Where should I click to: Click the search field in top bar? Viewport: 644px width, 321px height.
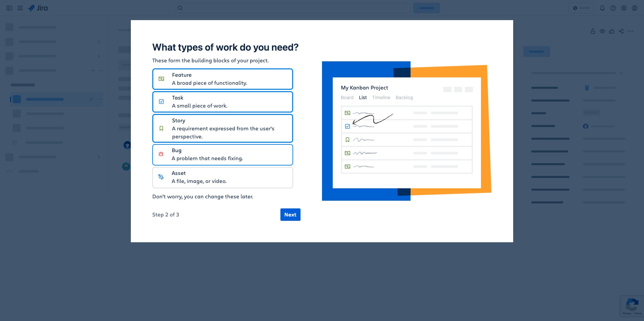coord(293,8)
